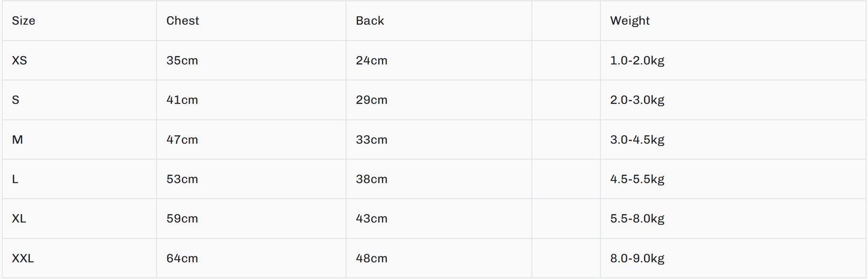
Task: Click the Weight column header
Action: pos(630,20)
